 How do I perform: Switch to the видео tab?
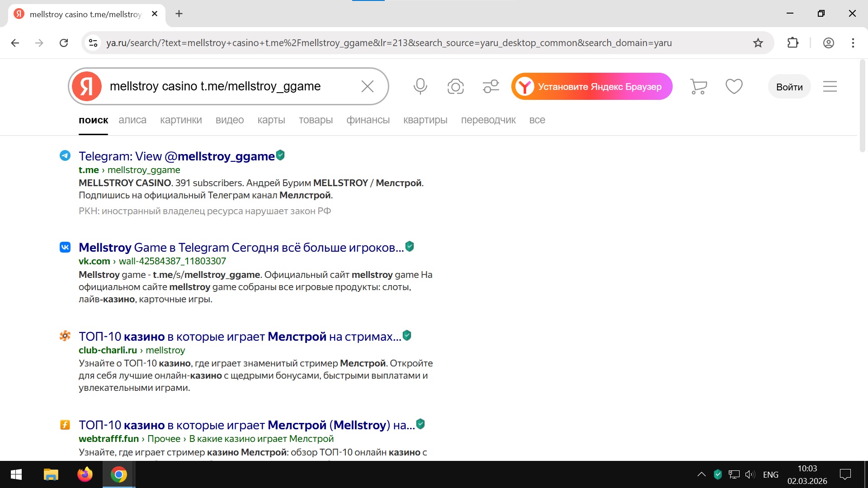[x=229, y=120]
